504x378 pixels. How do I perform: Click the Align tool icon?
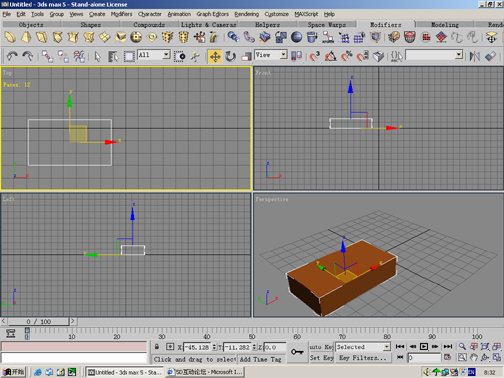pos(490,56)
